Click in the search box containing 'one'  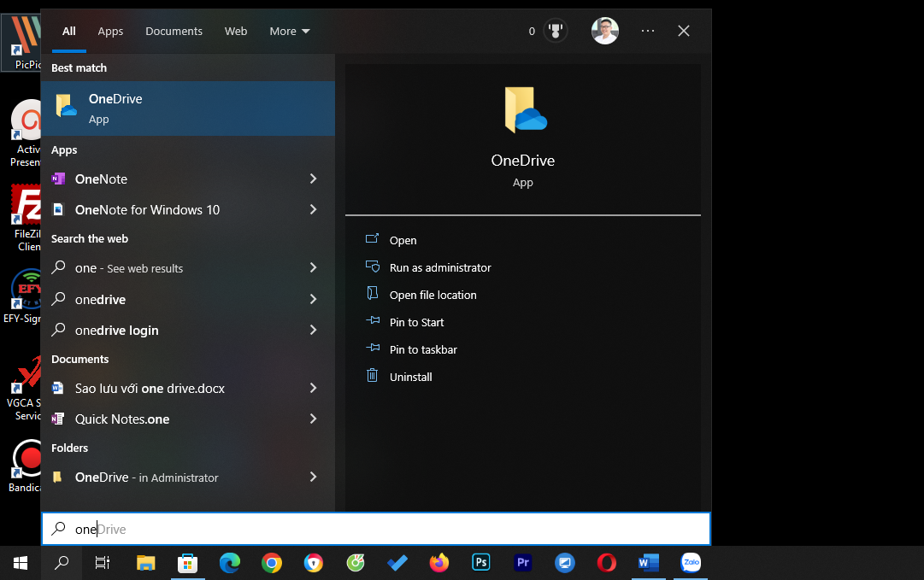pyautogui.click(x=376, y=529)
